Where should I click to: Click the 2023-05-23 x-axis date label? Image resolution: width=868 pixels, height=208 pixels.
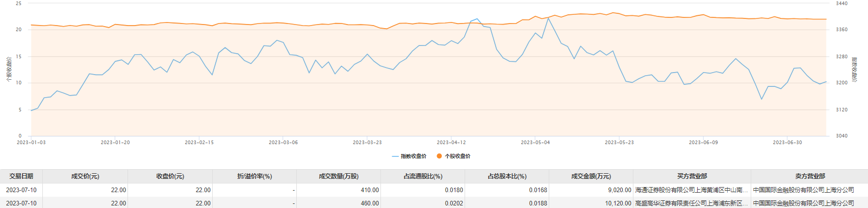(x=620, y=143)
